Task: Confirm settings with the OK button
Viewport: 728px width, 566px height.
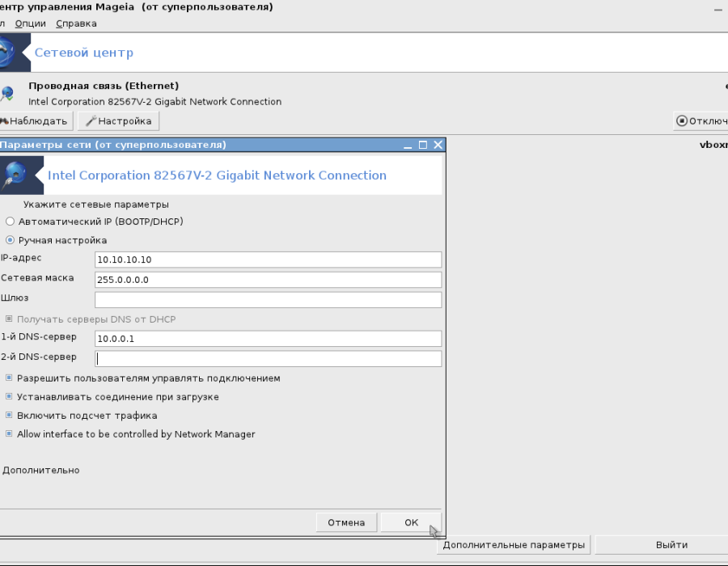Action: point(411,522)
